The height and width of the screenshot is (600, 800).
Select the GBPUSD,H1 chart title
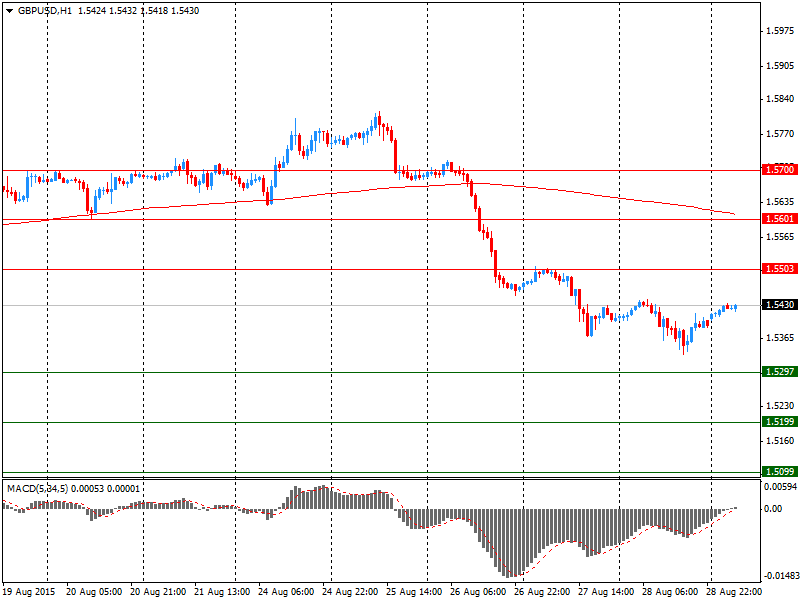coord(44,11)
